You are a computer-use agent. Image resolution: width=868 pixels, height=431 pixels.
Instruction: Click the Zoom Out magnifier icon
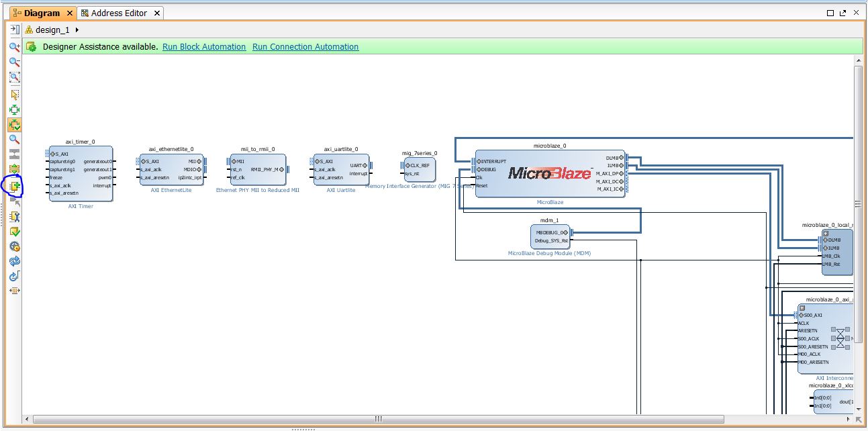click(x=14, y=62)
